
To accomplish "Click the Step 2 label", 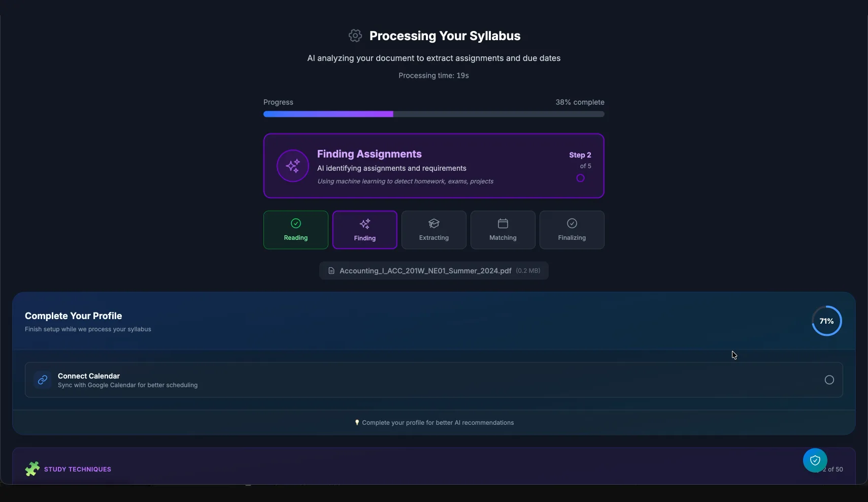I will (580, 155).
